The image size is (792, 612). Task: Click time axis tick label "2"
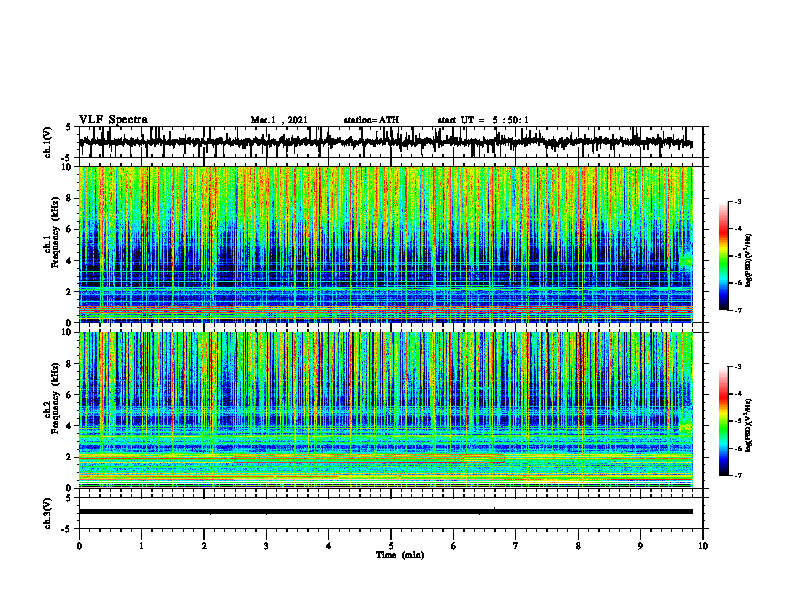click(x=204, y=546)
